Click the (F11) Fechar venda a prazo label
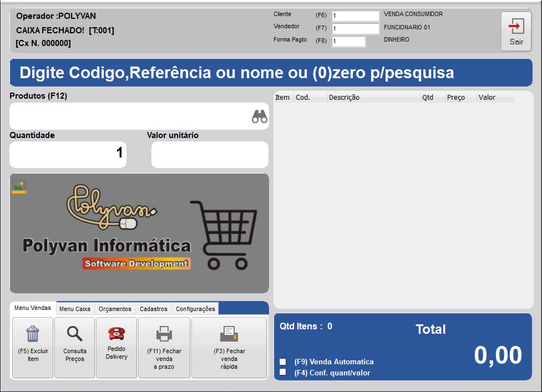 pos(164,359)
